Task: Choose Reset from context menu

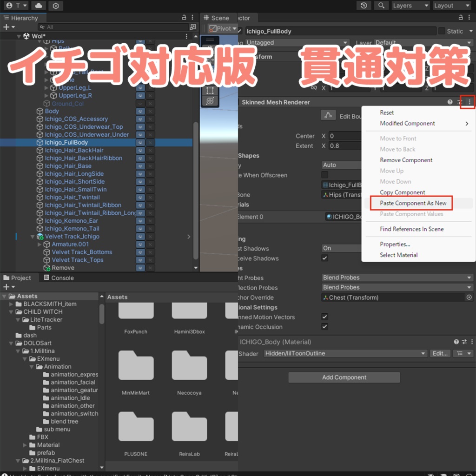Action: click(x=387, y=112)
